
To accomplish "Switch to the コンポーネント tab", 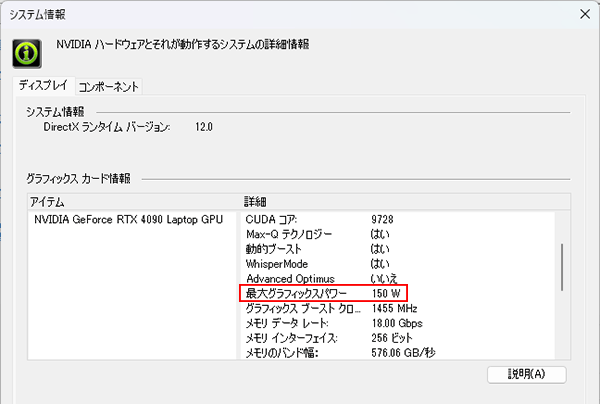I will click(109, 87).
